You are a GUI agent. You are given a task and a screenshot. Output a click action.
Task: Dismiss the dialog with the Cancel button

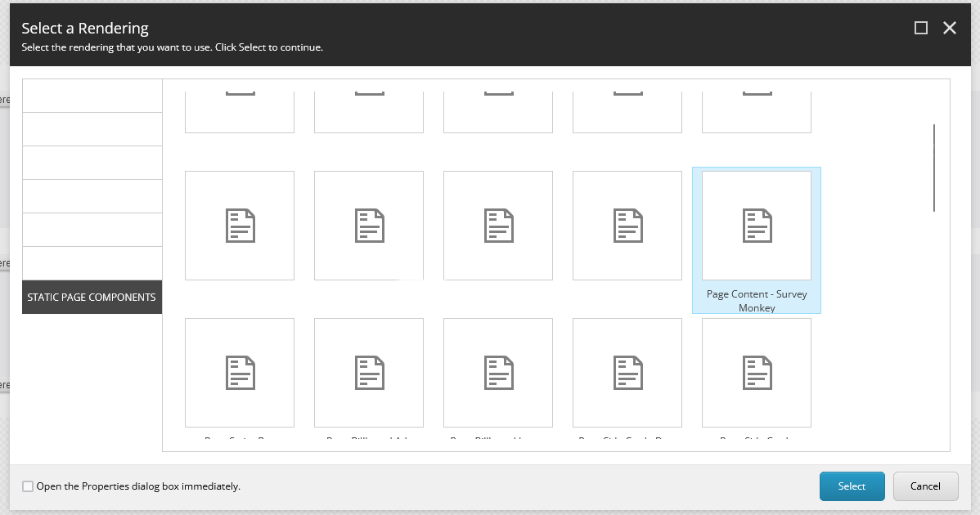(925, 486)
